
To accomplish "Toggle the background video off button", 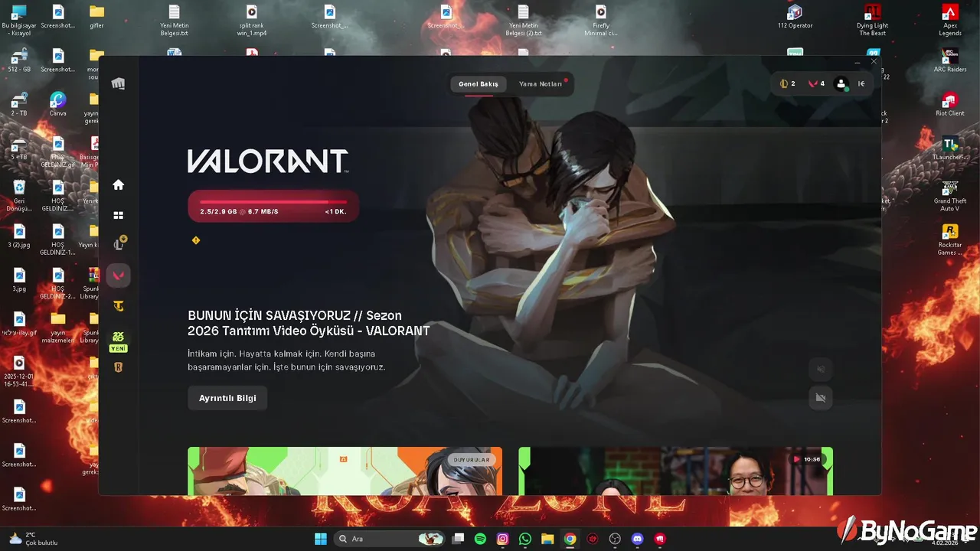I will [x=821, y=398].
